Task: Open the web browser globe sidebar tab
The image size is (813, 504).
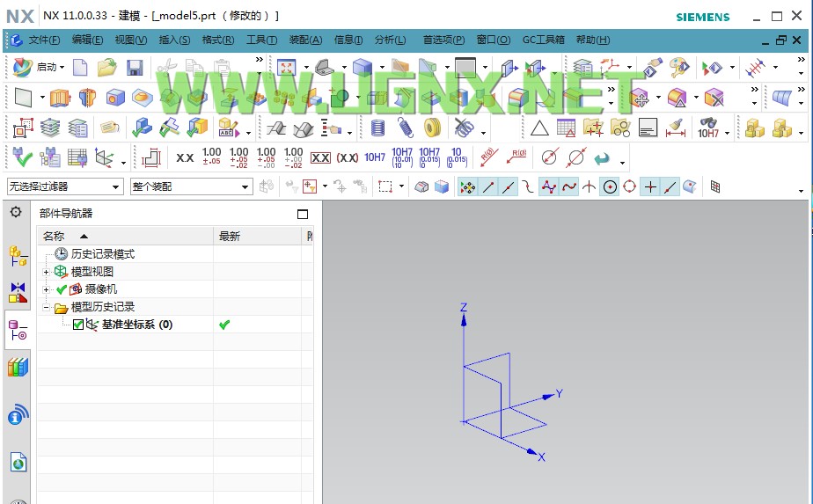Action: (x=18, y=462)
